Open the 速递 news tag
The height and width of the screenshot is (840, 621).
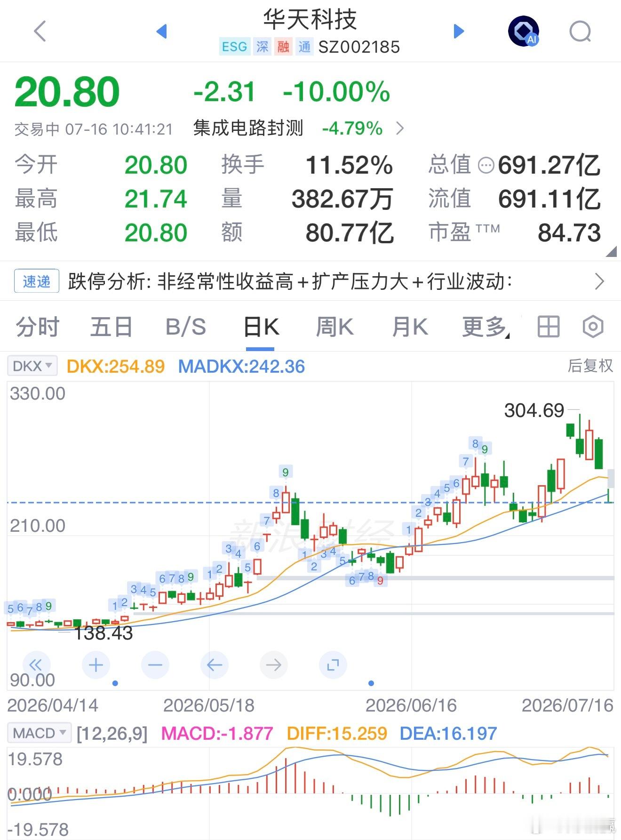[x=36, y=281]
